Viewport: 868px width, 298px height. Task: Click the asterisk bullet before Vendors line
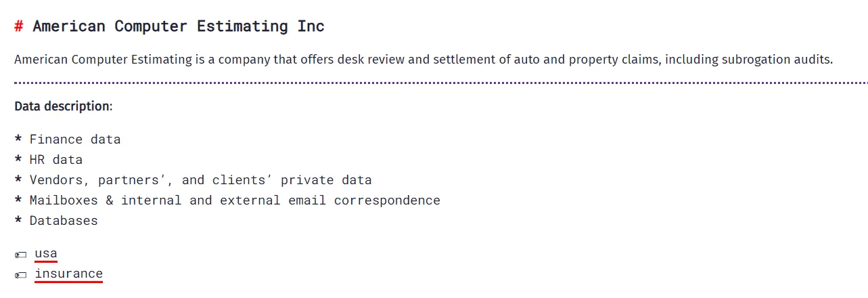click(18, 181)
